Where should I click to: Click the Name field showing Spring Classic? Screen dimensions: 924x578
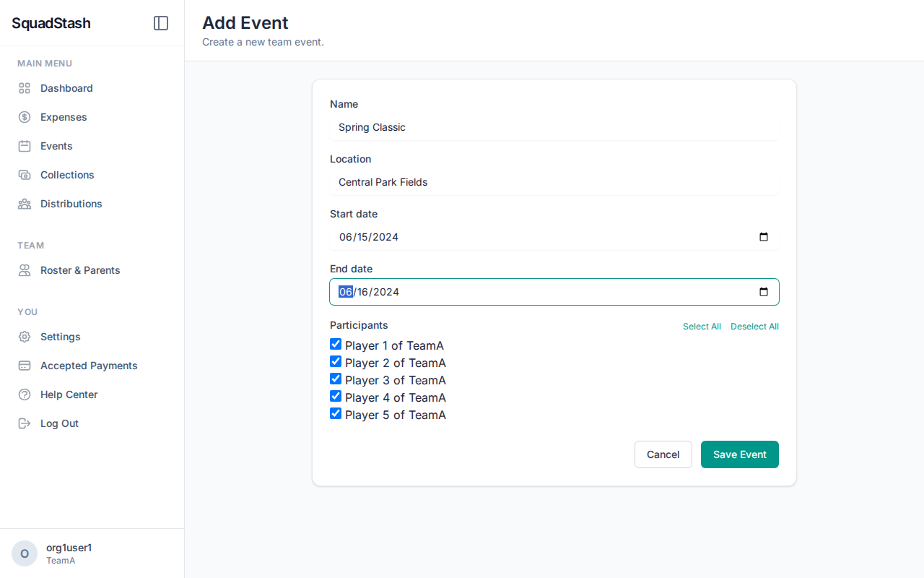point(554,127)
